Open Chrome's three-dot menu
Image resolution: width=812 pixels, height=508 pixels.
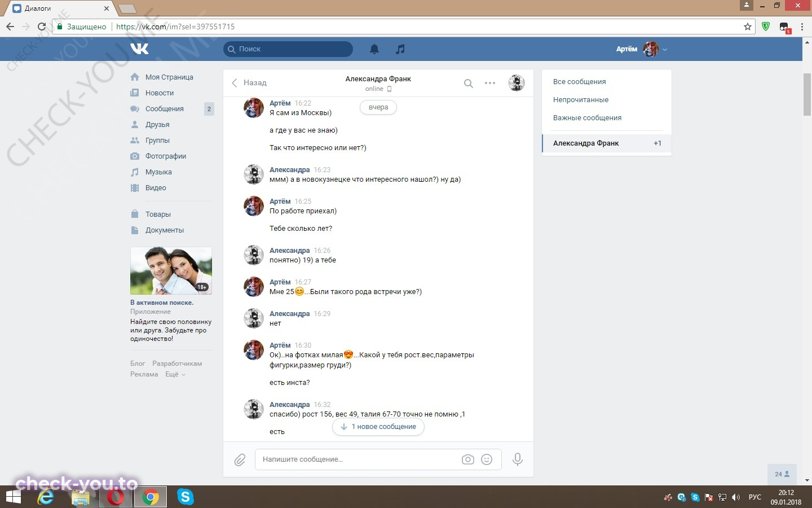pyautogui.click(x=802, y=27)
